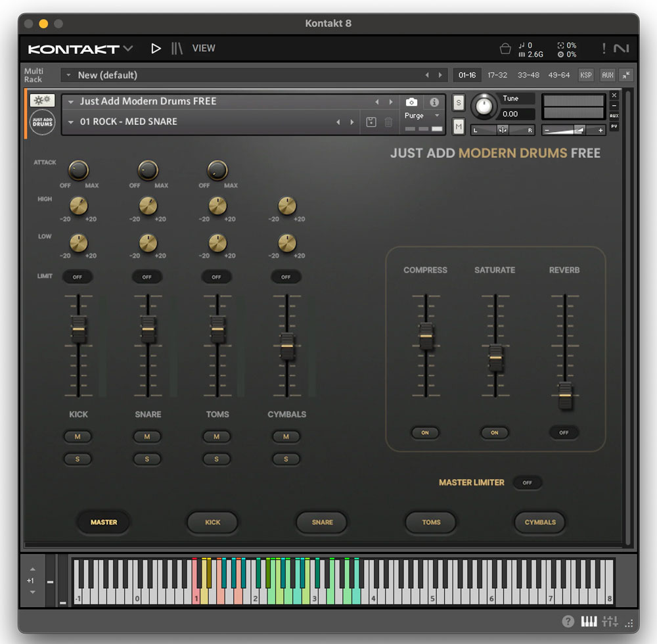Image resolution: width=657 pixels, height=644 pixels.
Task: Take a snapshot with the camera icon
Action: tap(412, 102)
